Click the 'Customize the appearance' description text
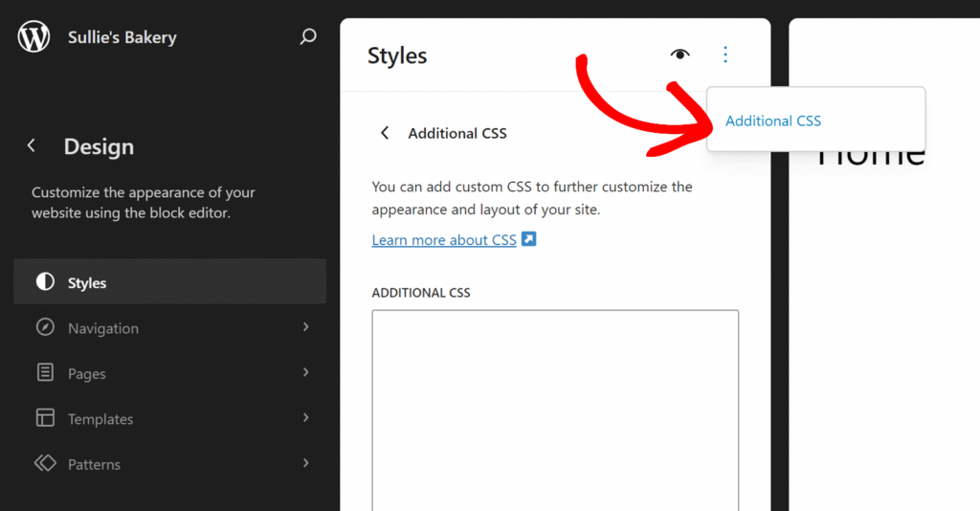The width and height of the screenshot is (980, 511). [x=144, y=203]
